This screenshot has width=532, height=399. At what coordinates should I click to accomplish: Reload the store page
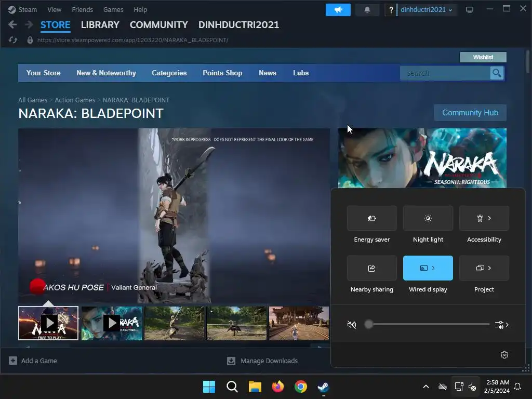13,40
